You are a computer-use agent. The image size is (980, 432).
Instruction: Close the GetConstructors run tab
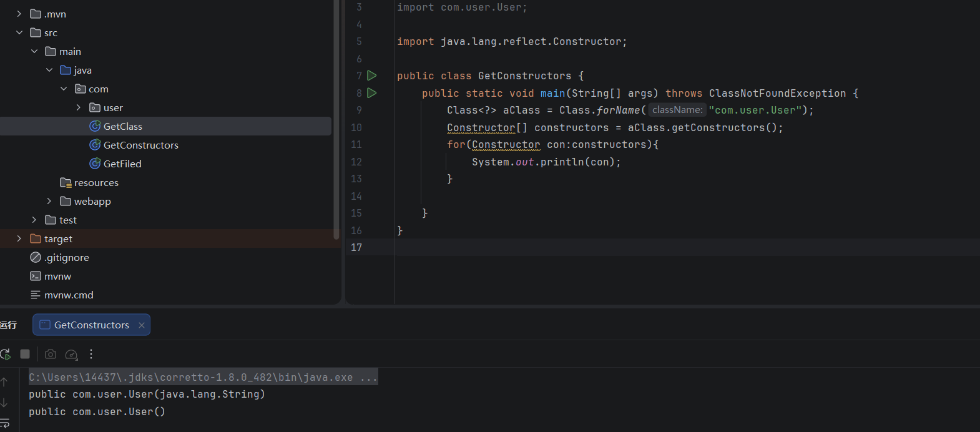pyautogui.click(x=142, y=325)
